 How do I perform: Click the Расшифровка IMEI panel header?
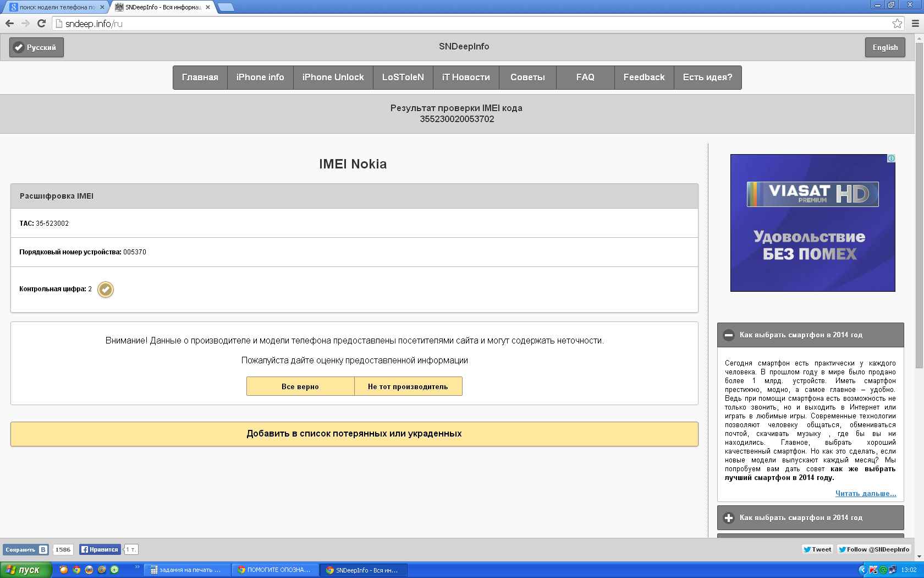354,196
